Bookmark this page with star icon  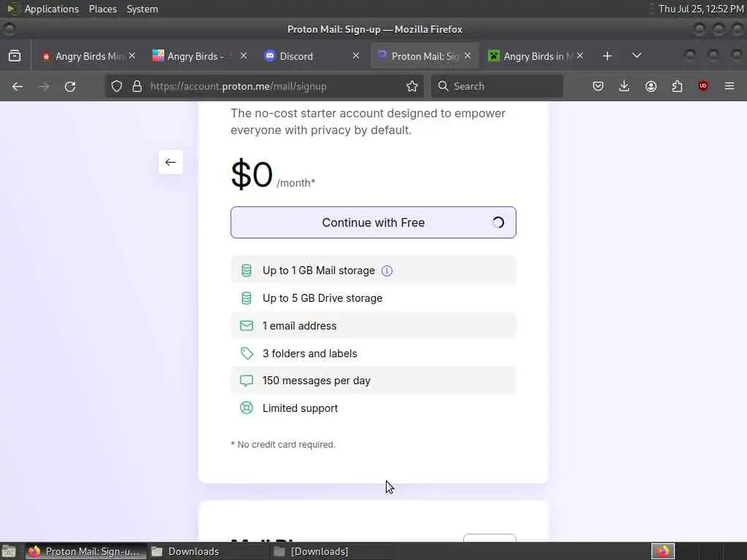coord(412,86)
